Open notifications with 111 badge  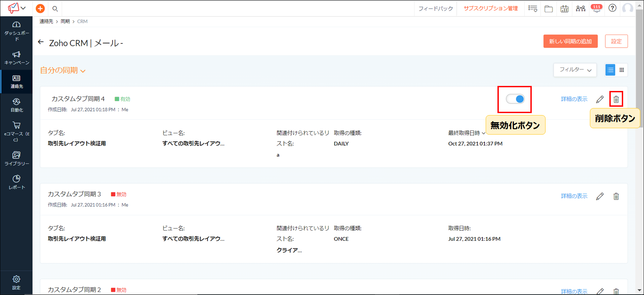[597, 8]
